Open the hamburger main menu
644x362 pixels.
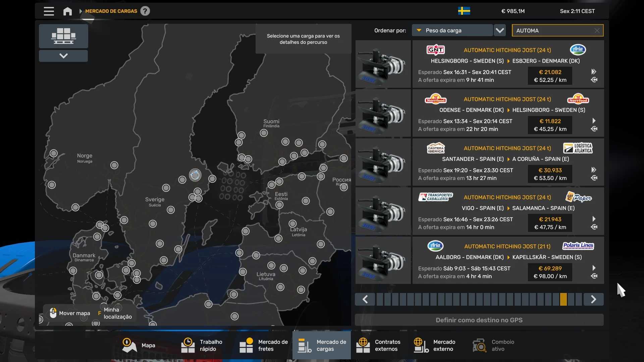tap(49, 11)
